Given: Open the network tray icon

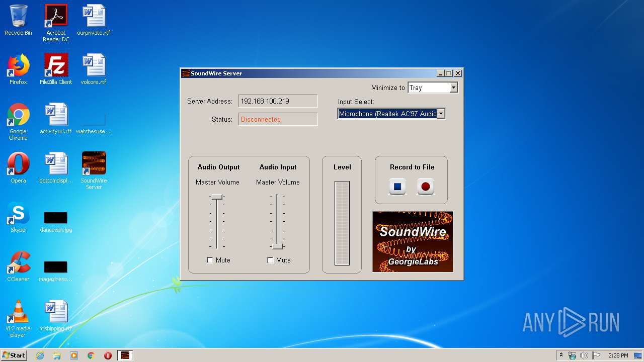Looking at the screenshot, I should point(572,355).
